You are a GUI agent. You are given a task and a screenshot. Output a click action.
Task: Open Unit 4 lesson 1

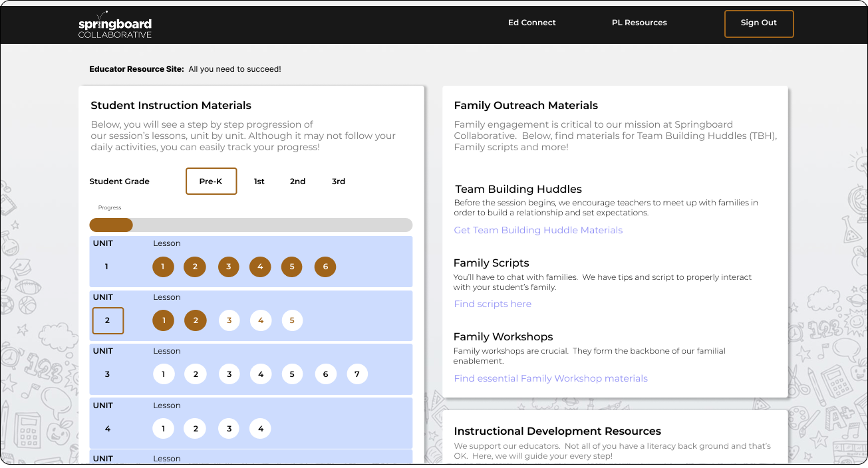(163, 429)
